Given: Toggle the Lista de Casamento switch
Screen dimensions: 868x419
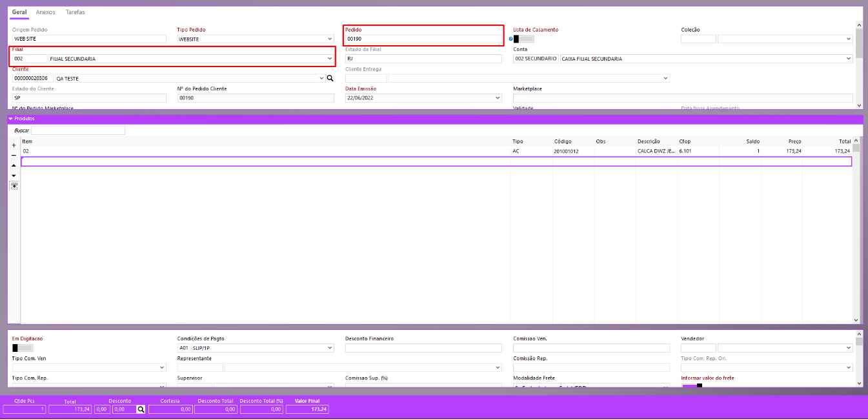Looking at the screenshot, I should [523, 39].
